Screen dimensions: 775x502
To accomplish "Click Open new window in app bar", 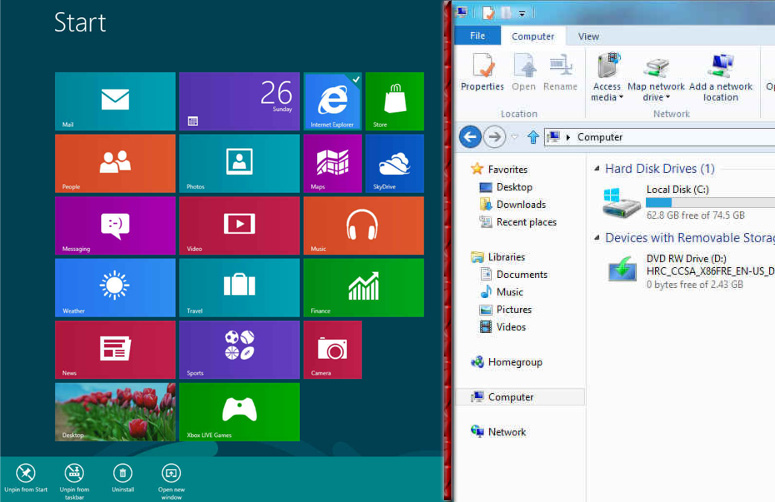I will (172, 482).
